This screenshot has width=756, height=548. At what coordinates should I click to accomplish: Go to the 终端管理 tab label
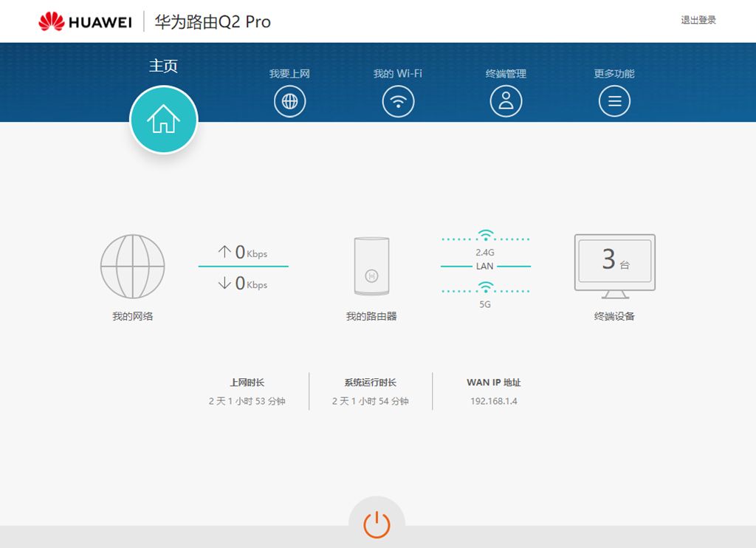click(x=506, y=74)
